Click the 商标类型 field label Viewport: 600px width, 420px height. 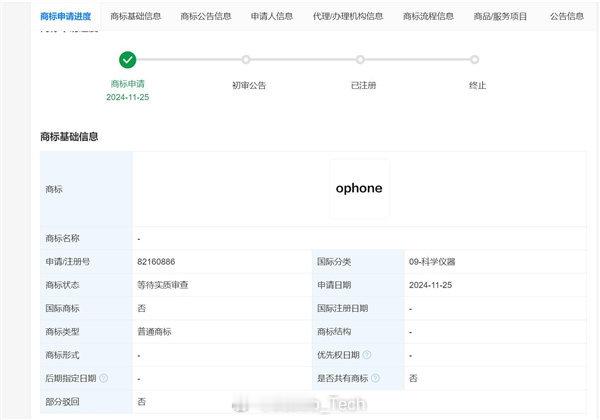point(62,331)
